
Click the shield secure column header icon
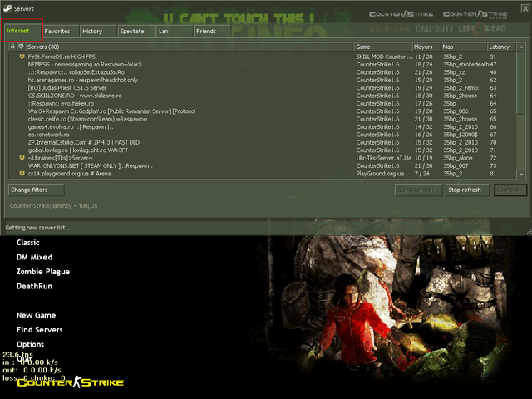(21, 47)
